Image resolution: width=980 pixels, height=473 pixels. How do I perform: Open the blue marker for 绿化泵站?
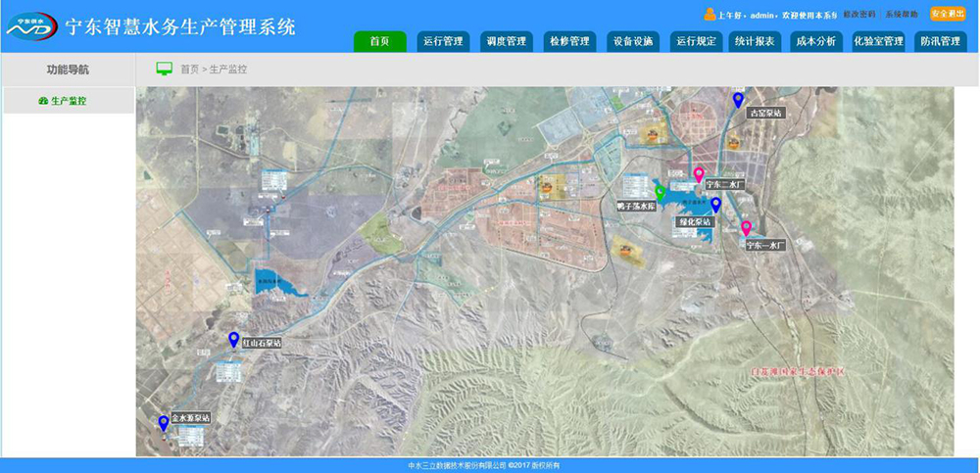click(x=715, y=205)
